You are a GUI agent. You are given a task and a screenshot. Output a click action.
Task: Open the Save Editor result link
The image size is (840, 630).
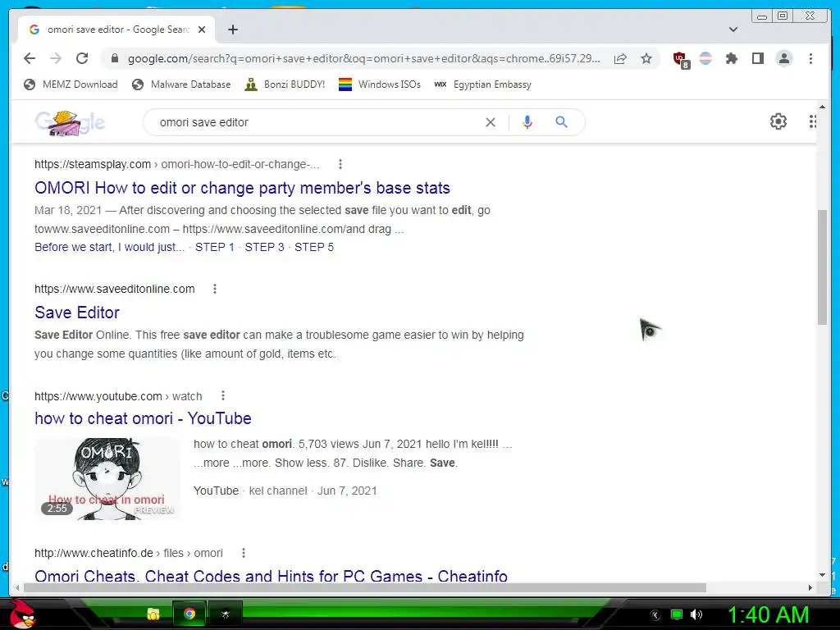click(77, 313)
